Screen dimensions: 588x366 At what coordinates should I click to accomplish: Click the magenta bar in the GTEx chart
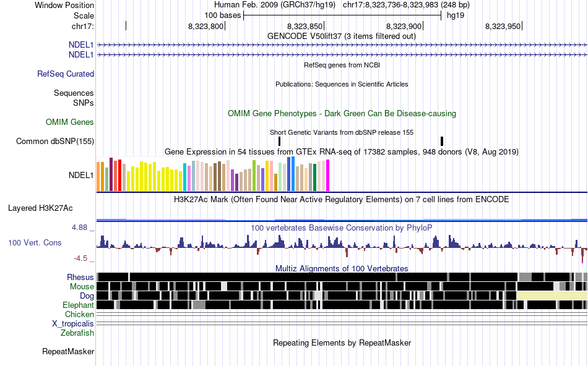click(328, 176)
